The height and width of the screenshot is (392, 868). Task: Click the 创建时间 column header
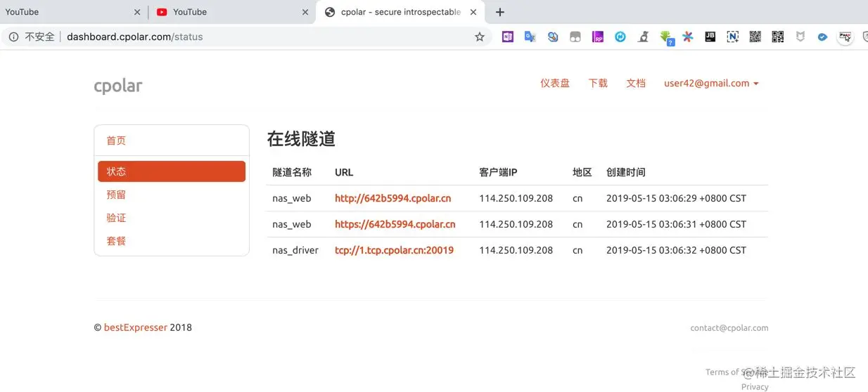626,172
